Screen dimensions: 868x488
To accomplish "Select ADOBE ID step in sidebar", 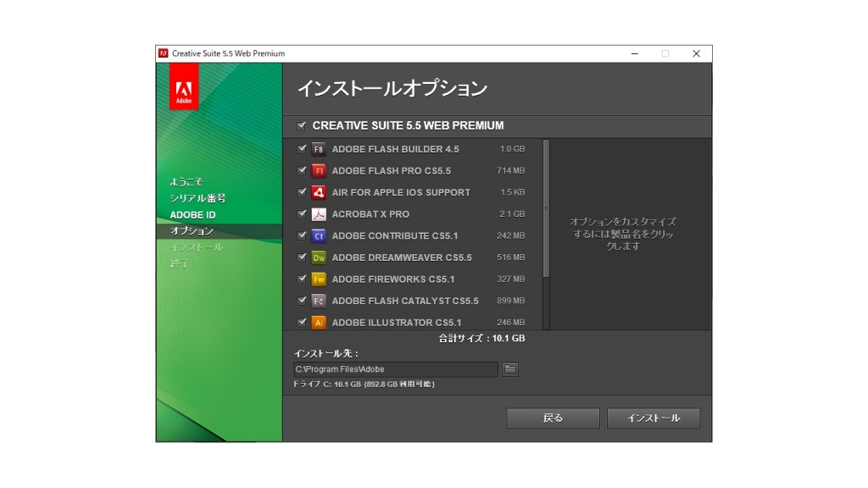I will point(192,214).
